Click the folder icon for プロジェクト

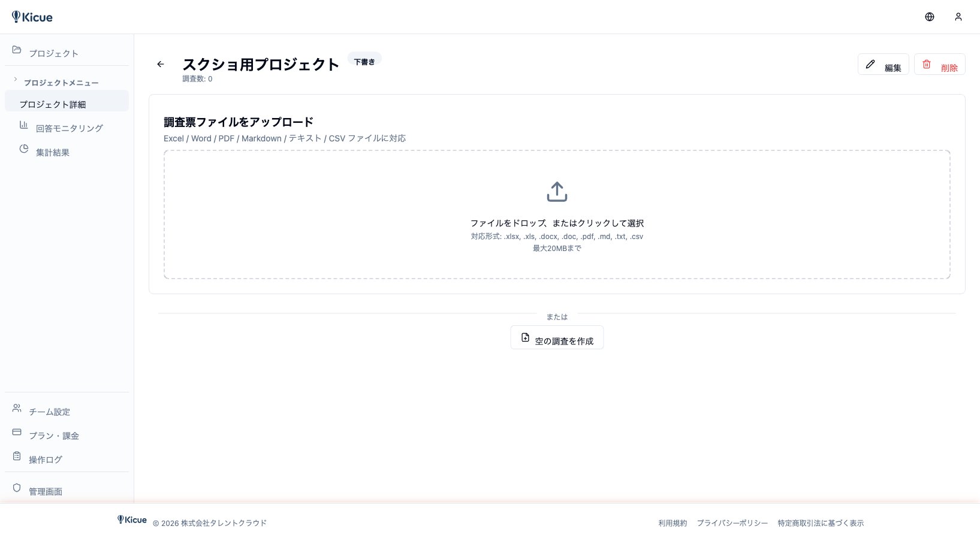[x=17, y=50]
